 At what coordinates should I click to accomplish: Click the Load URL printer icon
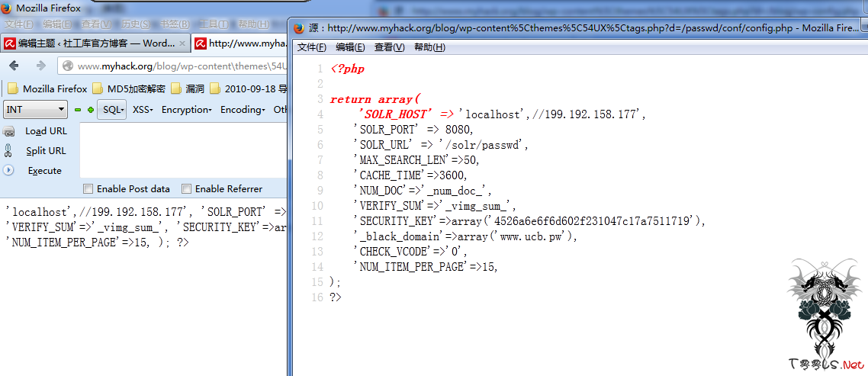[x=8, y=131]
